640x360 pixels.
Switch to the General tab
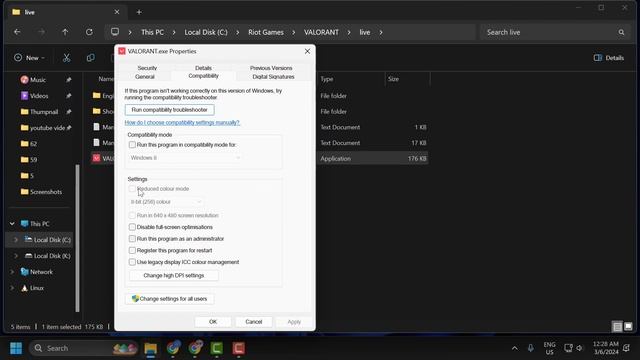144,77
